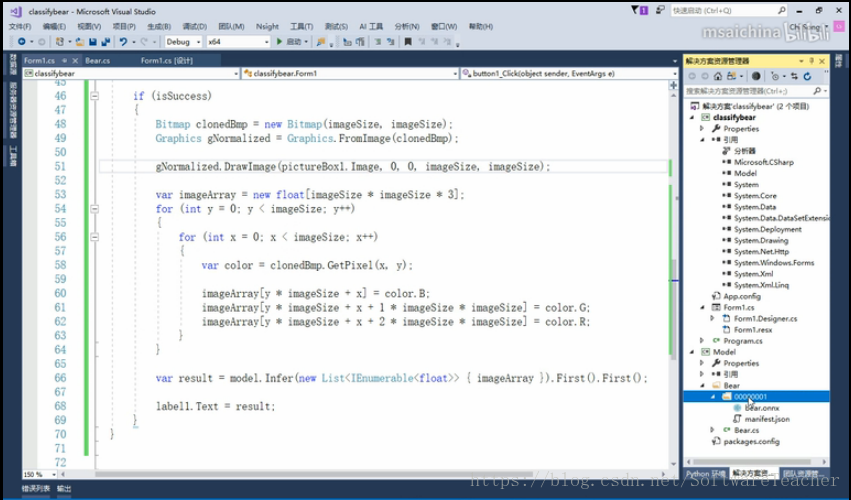
Task: Open the 生成(B) build menu
Action: pos(159,26)
